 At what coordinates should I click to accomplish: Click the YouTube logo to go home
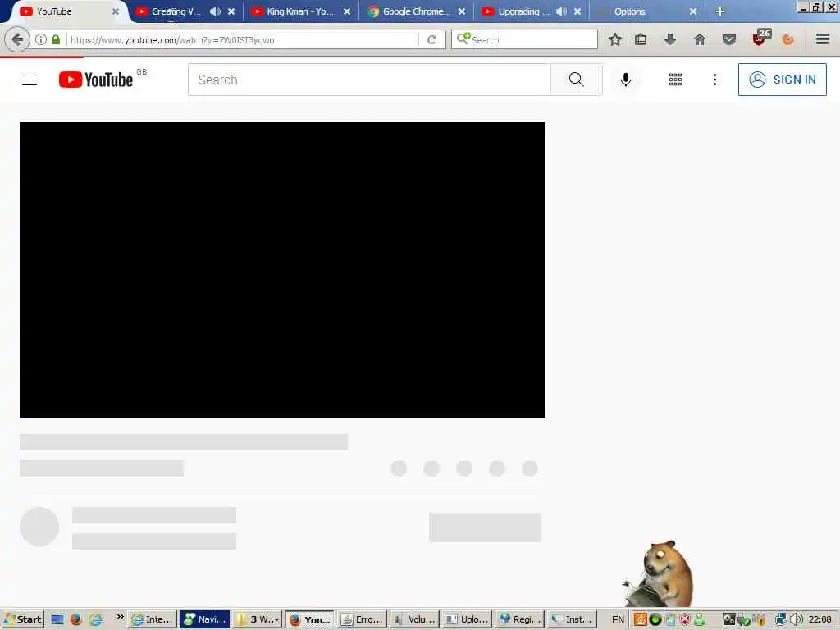tap(96, 80)
